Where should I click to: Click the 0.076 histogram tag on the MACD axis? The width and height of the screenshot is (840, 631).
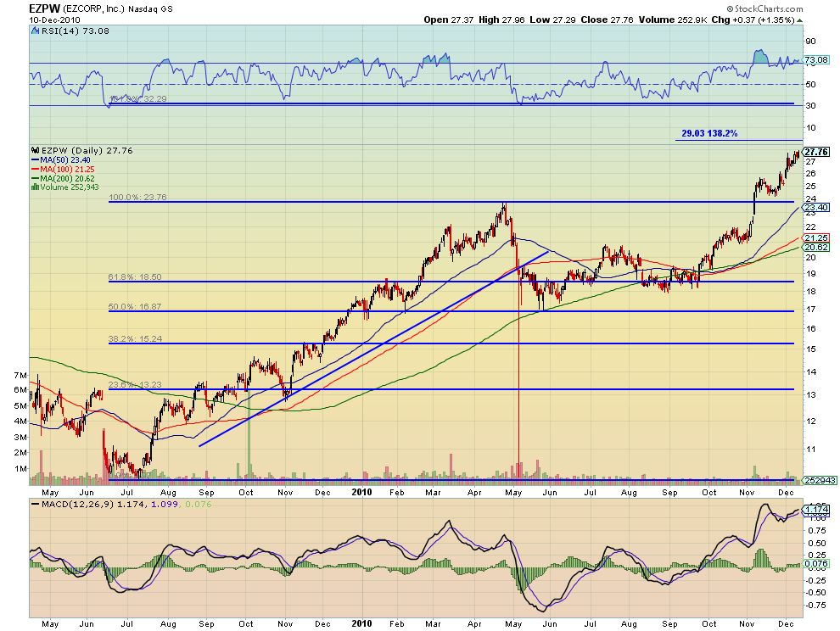tap(816, 563)
